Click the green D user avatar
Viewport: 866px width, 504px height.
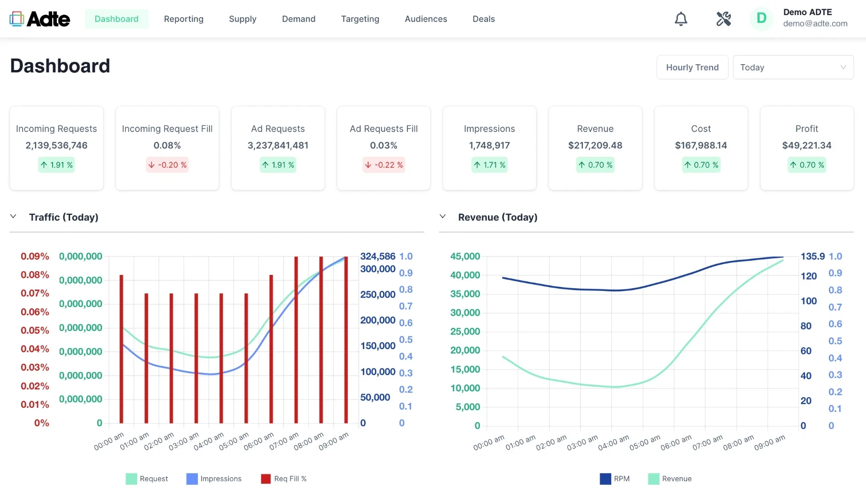tap(761, 19)
